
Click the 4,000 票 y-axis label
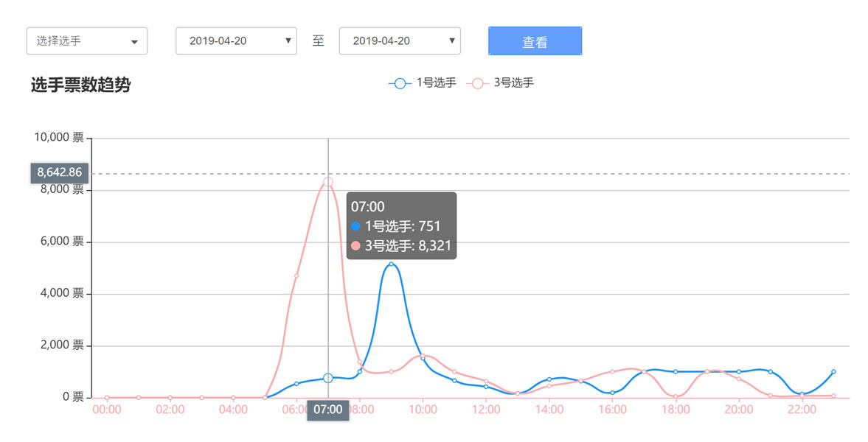[x=62, y=293]
